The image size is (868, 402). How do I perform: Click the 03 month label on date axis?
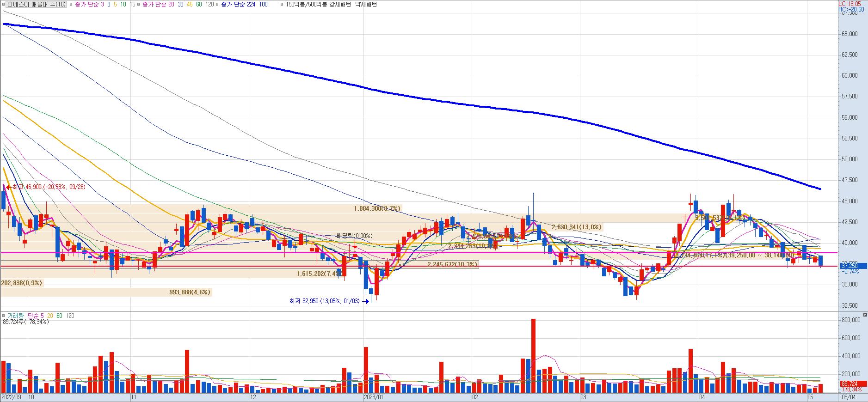[x=583, y=397]
